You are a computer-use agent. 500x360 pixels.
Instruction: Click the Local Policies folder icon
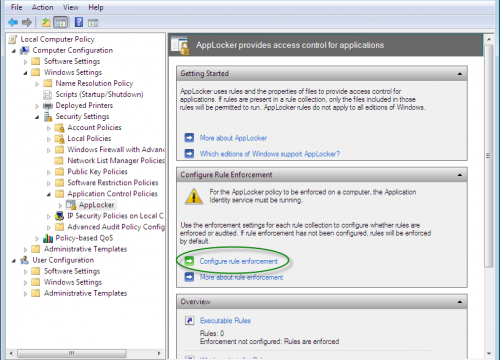point(60,139)
